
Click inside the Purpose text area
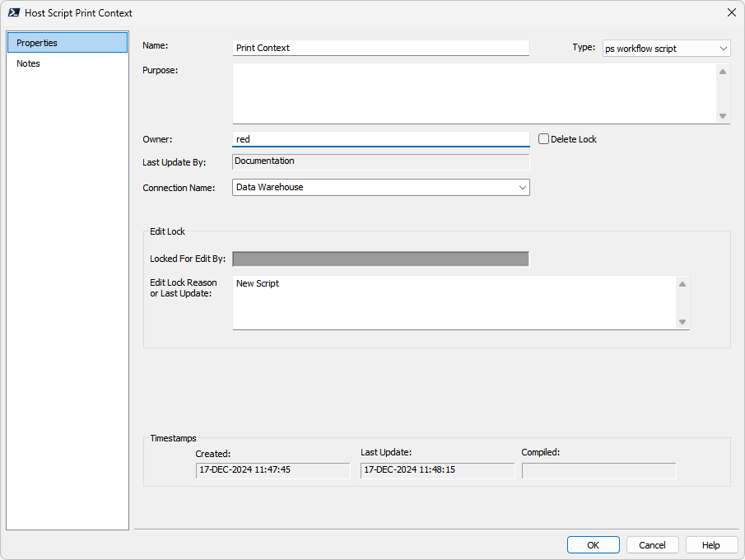point(474,93)
